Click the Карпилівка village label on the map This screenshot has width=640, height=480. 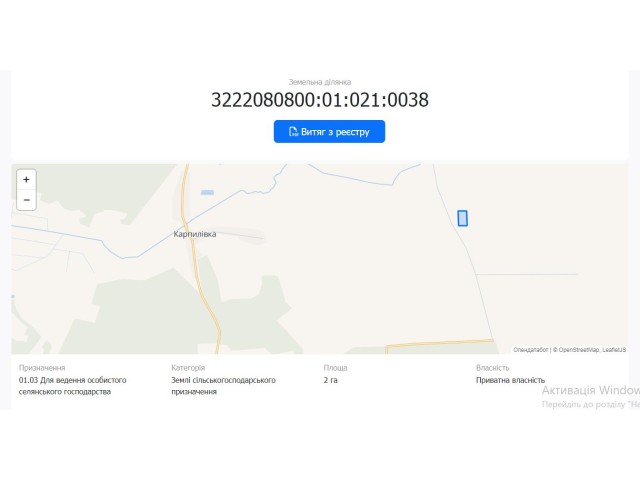click(x=195, y=234)
